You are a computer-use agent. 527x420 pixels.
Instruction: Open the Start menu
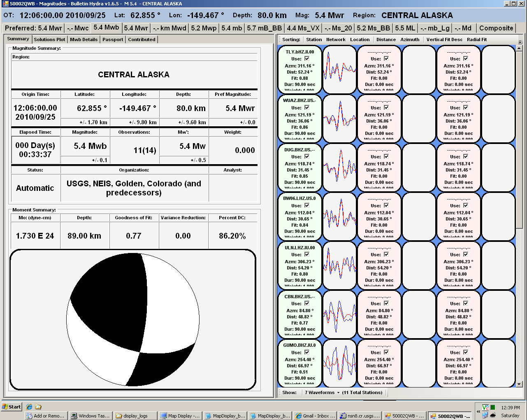click(12, 407)
